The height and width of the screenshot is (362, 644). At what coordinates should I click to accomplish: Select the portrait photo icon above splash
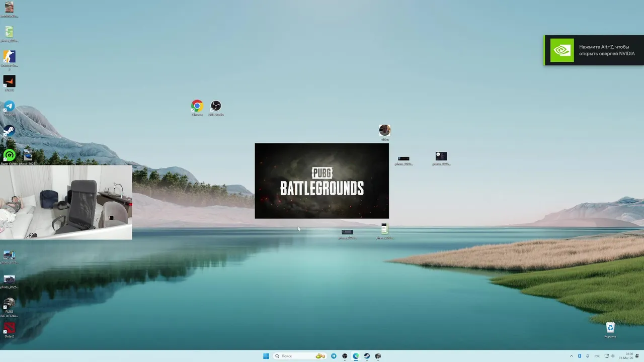click(x=385, y=133)
